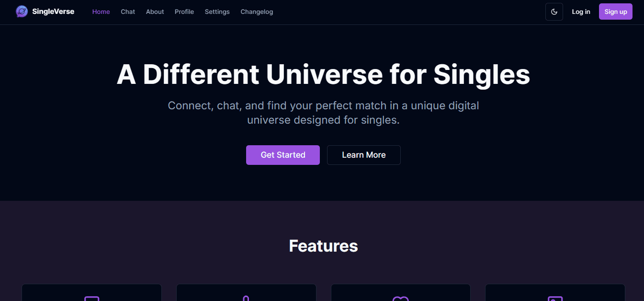Click the Learn More button

pyautogui.click(x=363, y=155)
